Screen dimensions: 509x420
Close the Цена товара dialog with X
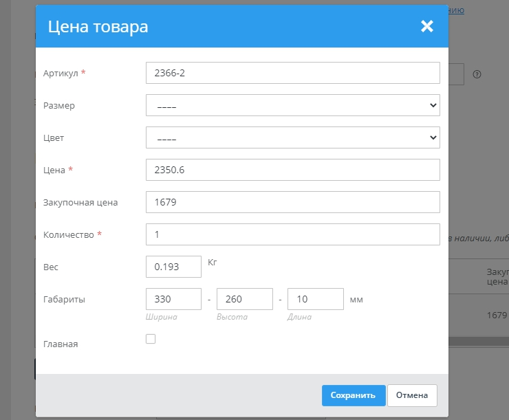pos(427,27)
